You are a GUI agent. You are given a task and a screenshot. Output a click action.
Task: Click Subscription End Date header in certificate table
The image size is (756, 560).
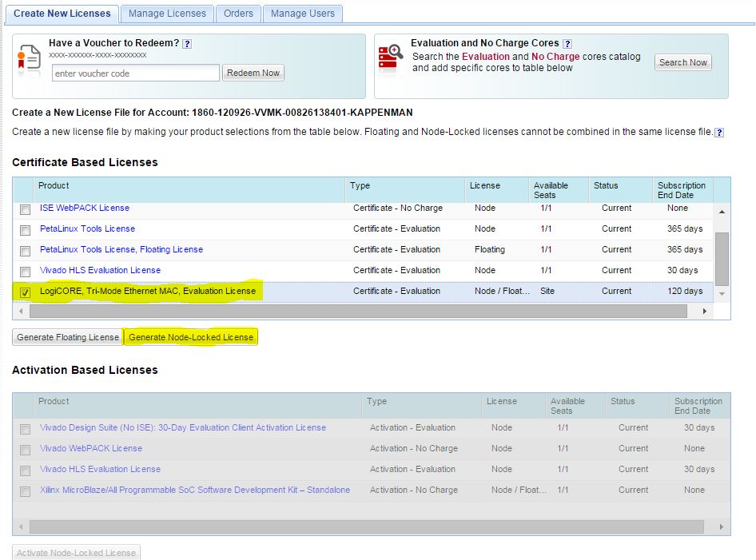click(x=681, y=190)
